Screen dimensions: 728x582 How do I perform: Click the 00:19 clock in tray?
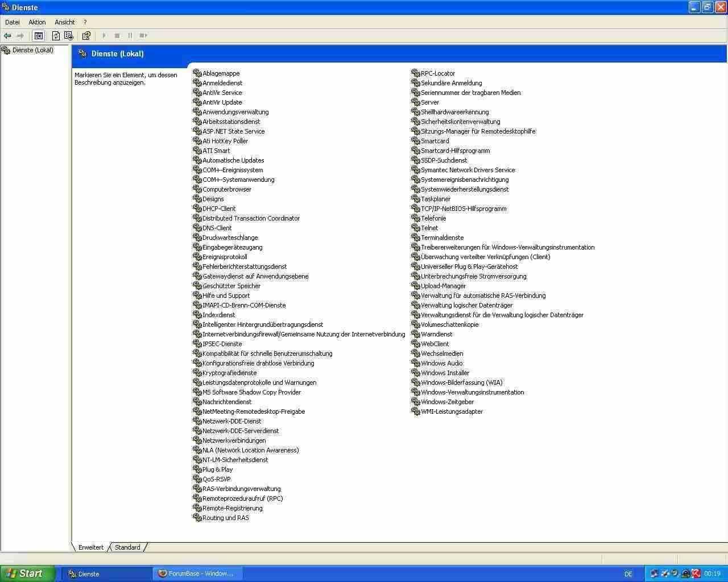click(x=712, y=574)
